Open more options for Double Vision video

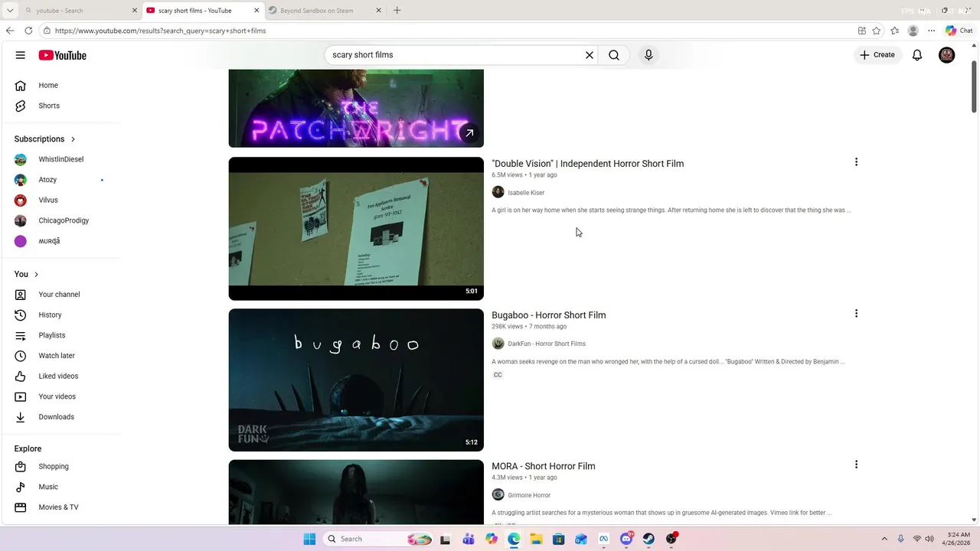pyautogui.click(x=856, y=162)
